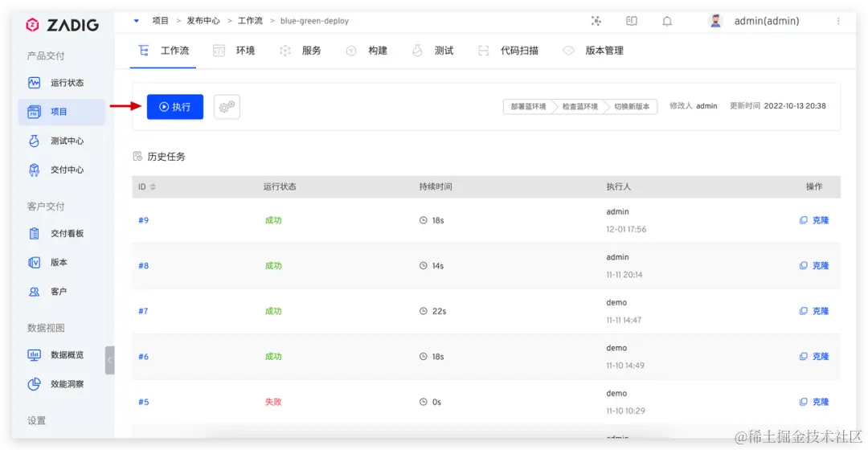Click 失败 status of task #5

coord(273,402)
